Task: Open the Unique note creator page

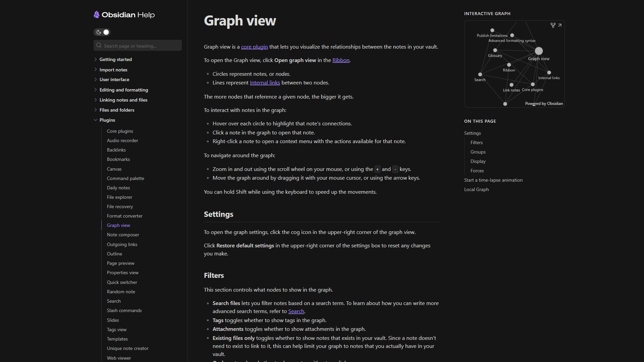Action: point(128,348)
